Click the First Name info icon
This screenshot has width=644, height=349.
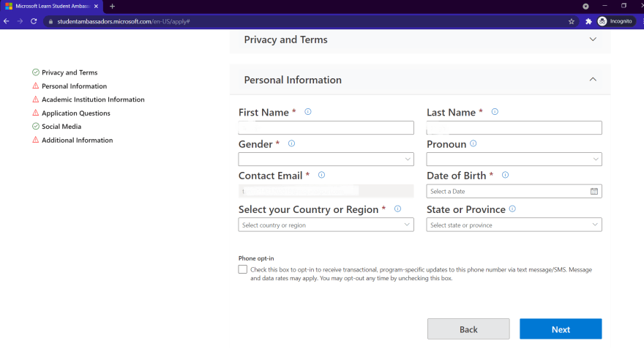[307, 112]
